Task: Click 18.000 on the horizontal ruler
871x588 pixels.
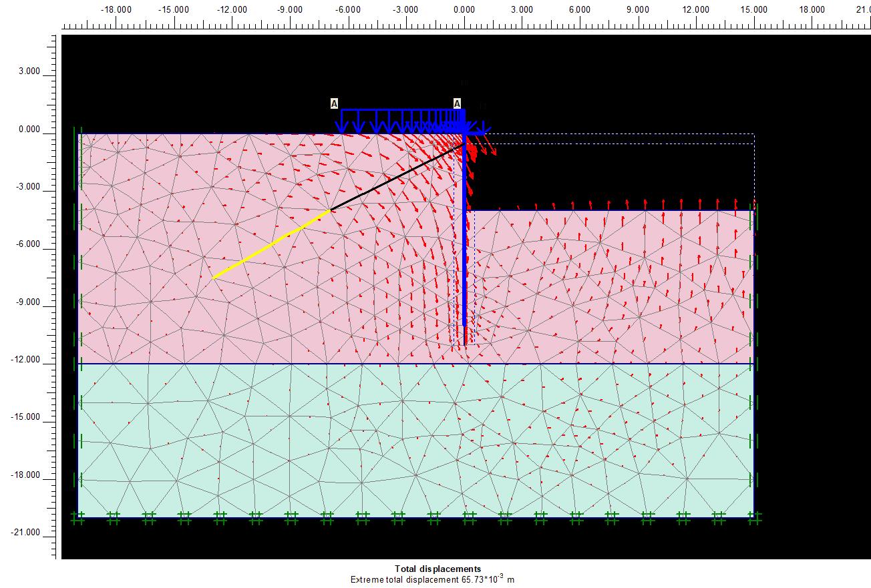Action: coord(812,10)
